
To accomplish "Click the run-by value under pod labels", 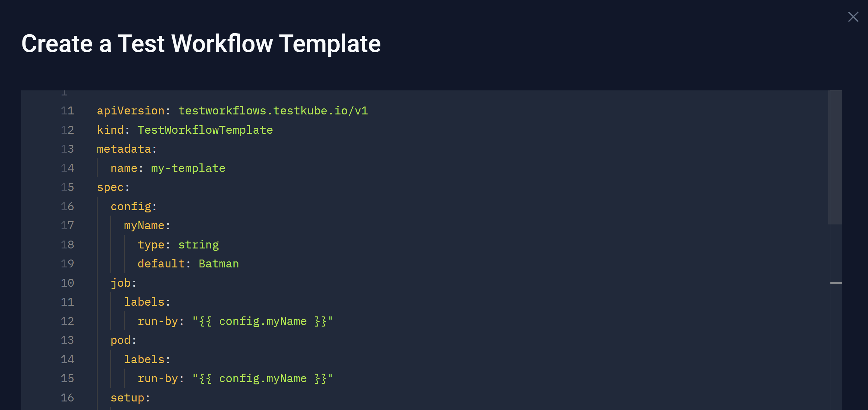I will (x=263, y=378).
